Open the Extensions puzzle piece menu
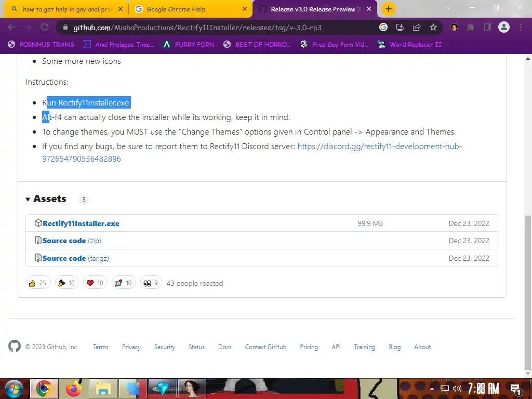This screenshot has width=532, height=399. pyautogui.click(x=471, y=28)
